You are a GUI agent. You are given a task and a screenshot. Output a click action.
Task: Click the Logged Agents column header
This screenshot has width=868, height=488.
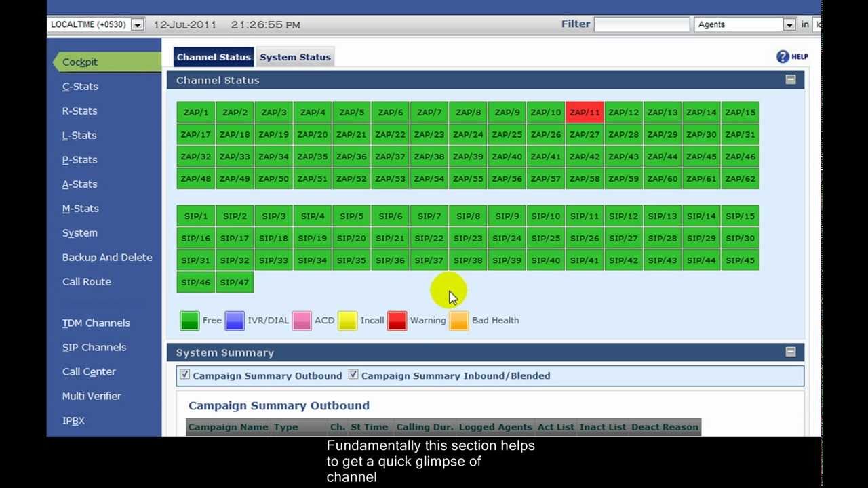495,427
